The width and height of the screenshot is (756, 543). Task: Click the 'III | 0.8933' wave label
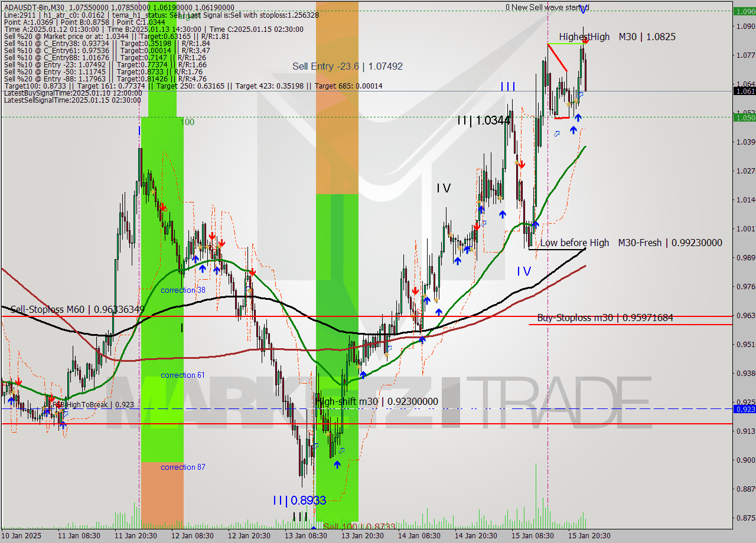click(x=299, y=501)
